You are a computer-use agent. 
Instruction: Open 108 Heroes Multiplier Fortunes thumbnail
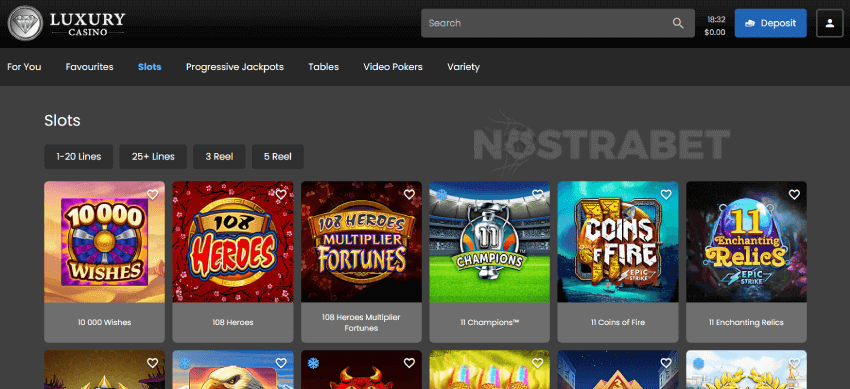(362, 242)
